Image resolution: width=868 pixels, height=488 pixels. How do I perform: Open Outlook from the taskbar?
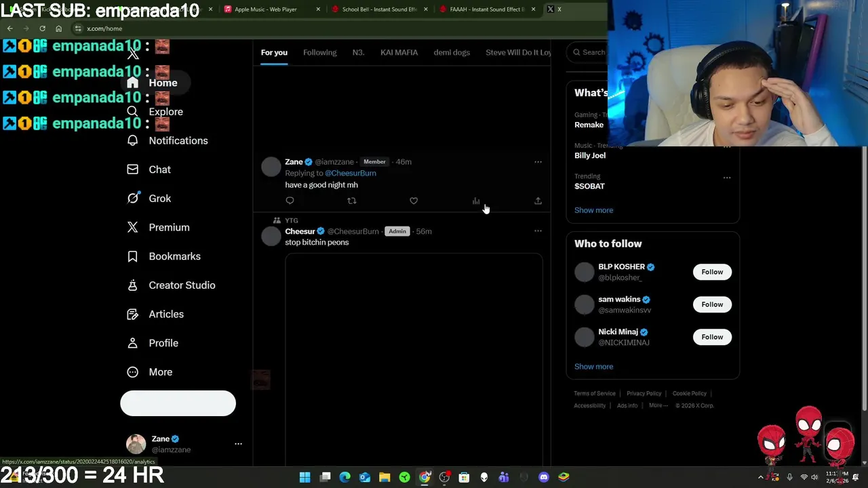(365, 477)
